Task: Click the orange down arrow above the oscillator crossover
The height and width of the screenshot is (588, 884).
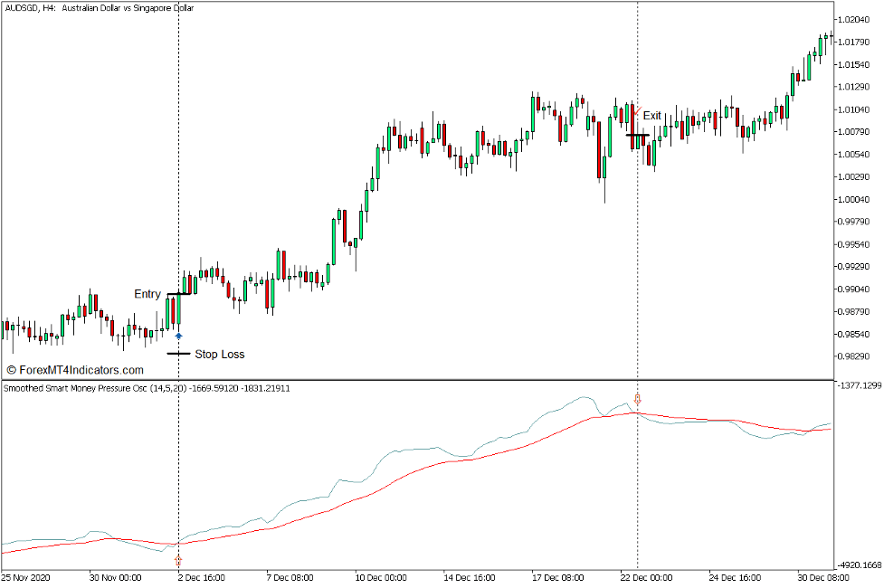Action: click(638, 398)
